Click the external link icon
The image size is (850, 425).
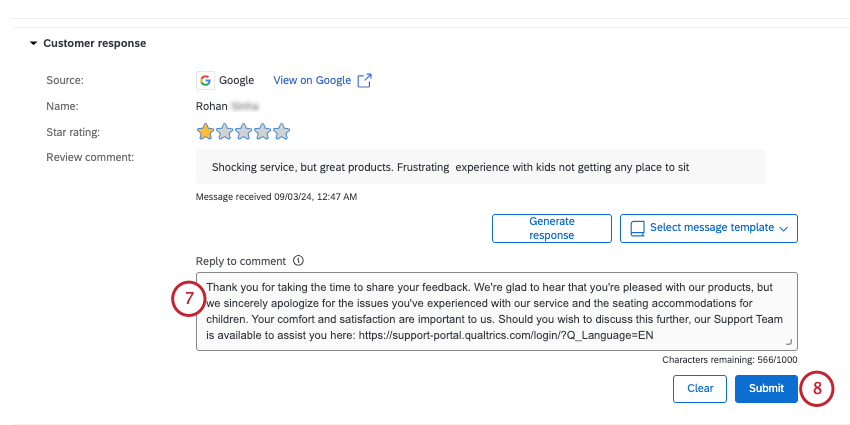coord(365,80)
